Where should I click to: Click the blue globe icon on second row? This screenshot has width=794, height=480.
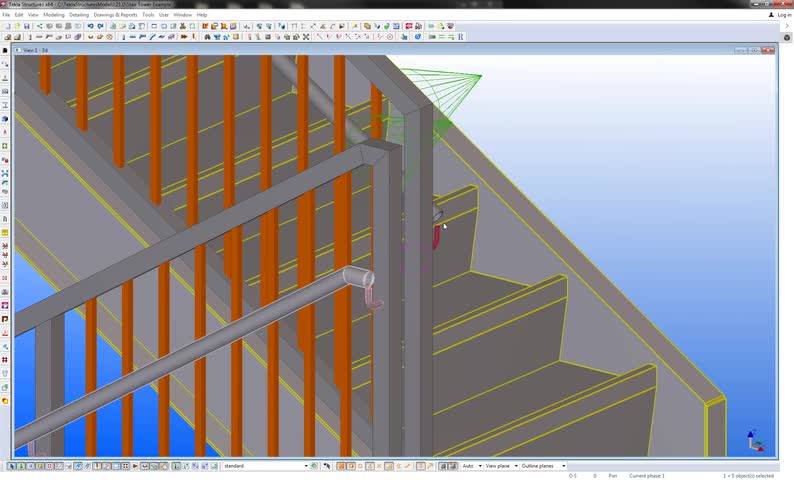(418, 36)
